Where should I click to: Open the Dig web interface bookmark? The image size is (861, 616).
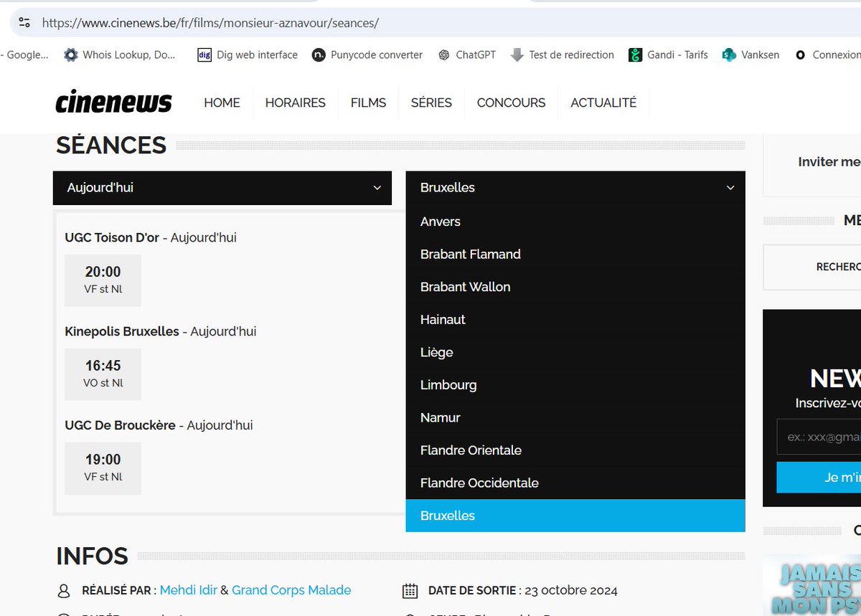tap(248, 55)
